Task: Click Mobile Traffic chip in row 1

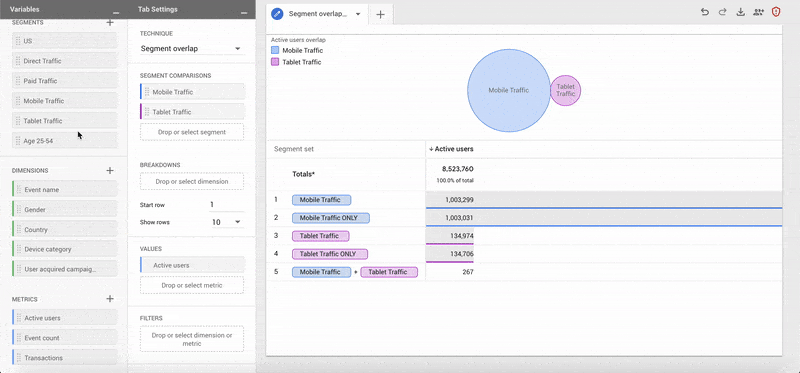Action: point(321,200)
